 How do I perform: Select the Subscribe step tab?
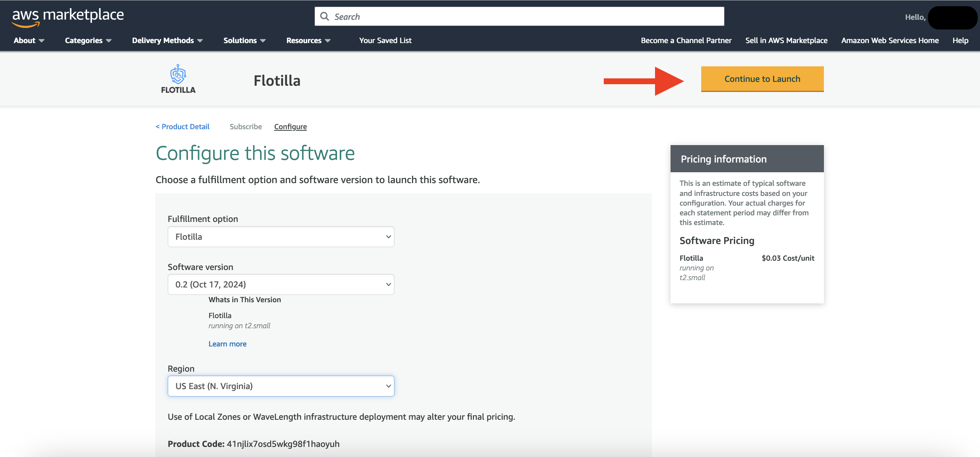point(246,126)
